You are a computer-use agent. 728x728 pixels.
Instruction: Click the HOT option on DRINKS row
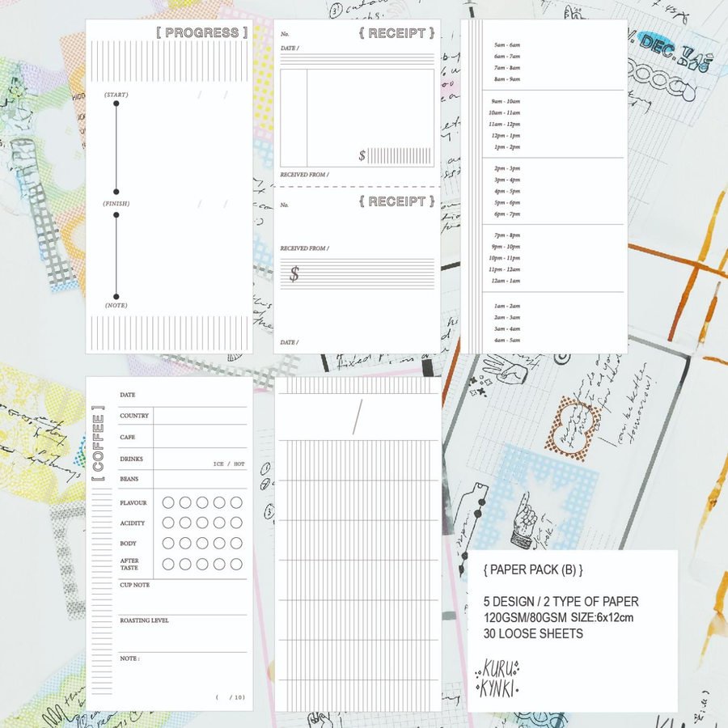pos(239,463)
